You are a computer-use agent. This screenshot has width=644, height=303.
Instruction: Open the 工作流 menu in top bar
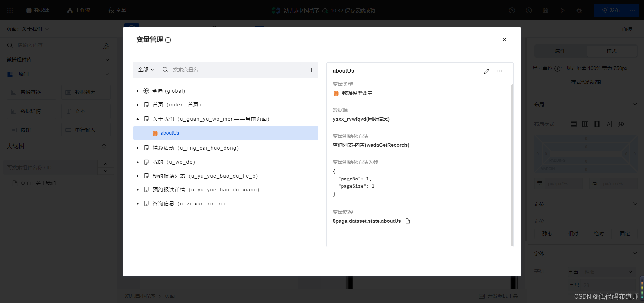[79, 10]
